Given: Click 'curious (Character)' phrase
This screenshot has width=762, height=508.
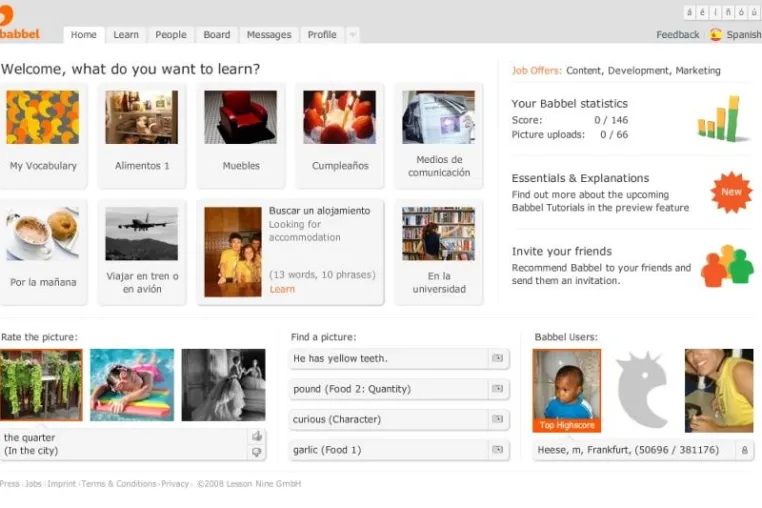Looking at the screenshot, I should [337, 419].
